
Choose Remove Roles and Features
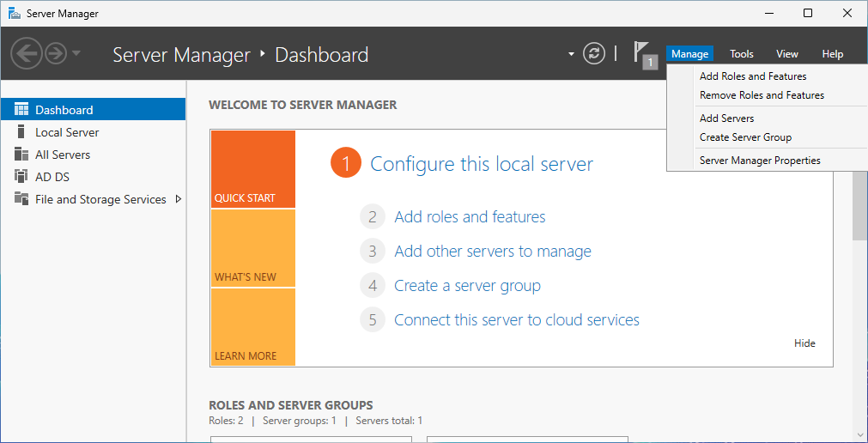pos(762,95)
